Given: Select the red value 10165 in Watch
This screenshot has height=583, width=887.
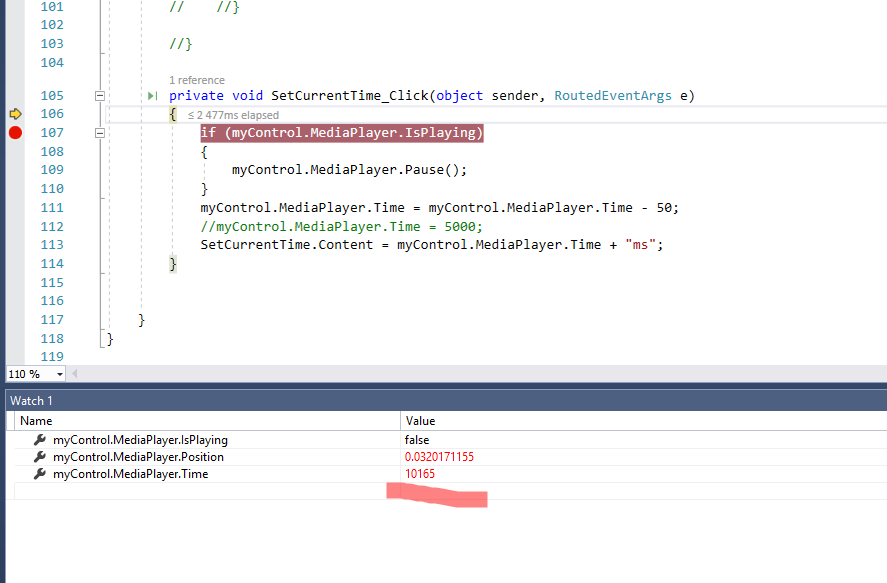Looking at the screenshot, I should [419, 474].
